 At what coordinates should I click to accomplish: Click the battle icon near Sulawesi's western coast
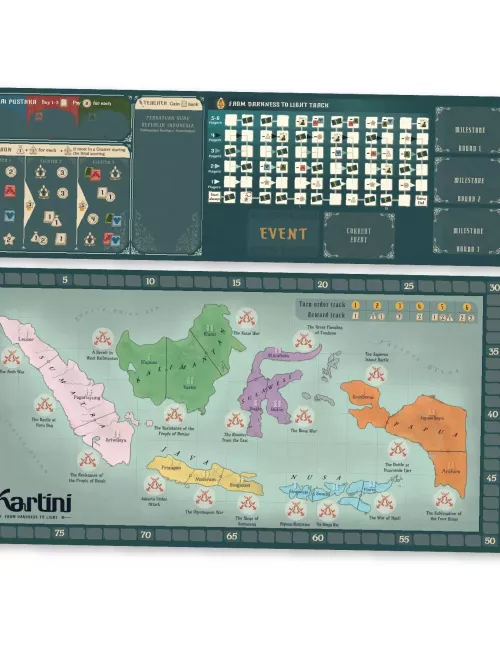click(235, 420)
